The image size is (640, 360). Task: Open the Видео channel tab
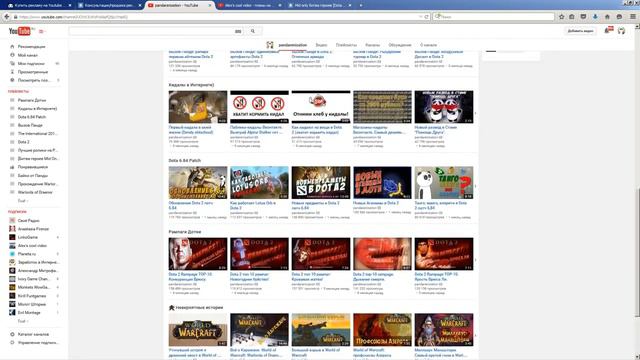pyautogui.click(x=321, y=45)
